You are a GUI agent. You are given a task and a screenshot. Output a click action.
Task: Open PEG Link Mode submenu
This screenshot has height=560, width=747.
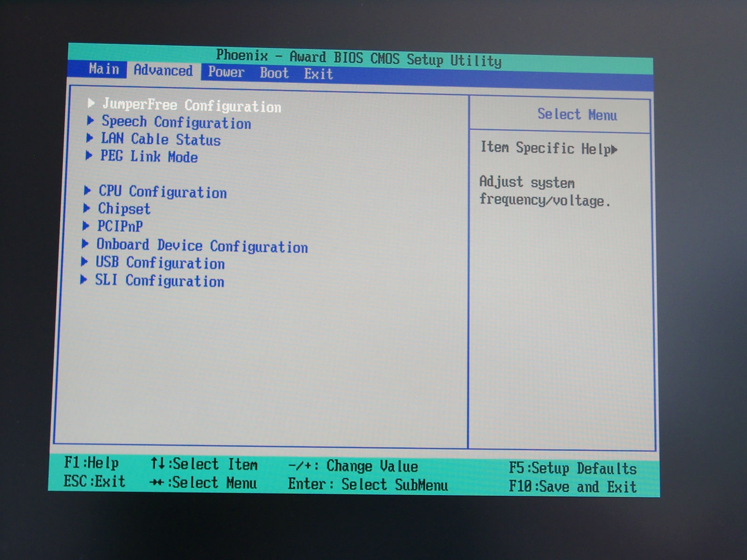pyautogui.click(x=149, y=156)
